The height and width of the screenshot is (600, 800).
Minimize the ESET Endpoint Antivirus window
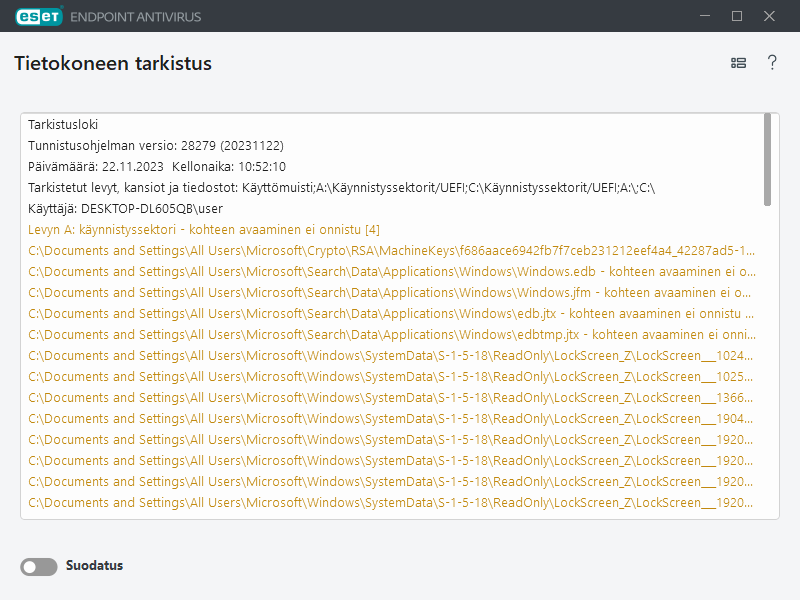(x=704, y=16)
